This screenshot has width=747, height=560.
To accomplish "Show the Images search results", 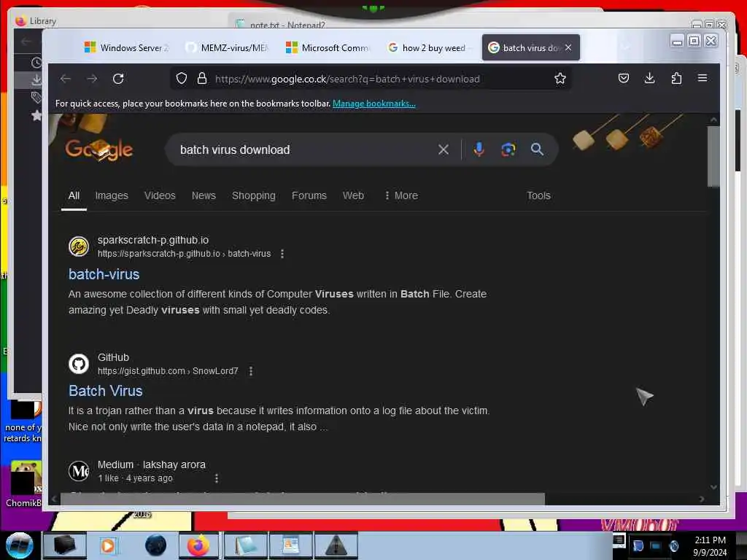I will coord(112,195).
